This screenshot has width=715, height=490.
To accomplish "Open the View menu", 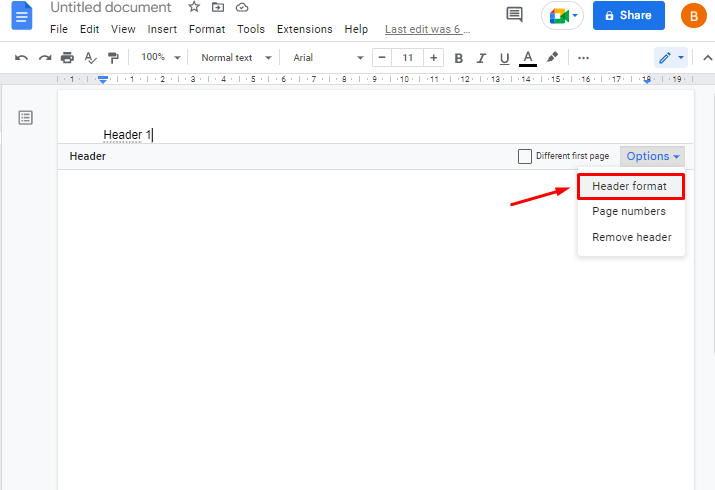I will (123, 29).
